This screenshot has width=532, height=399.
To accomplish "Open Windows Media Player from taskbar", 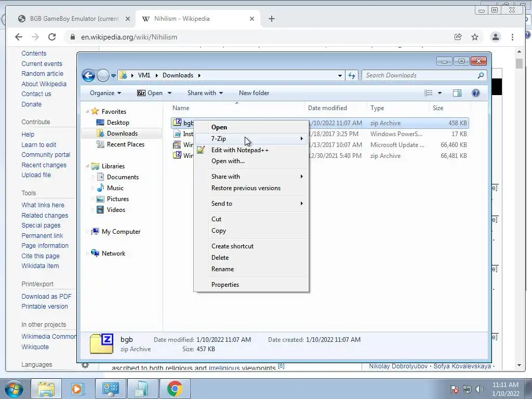I will [x=77, y=389].
